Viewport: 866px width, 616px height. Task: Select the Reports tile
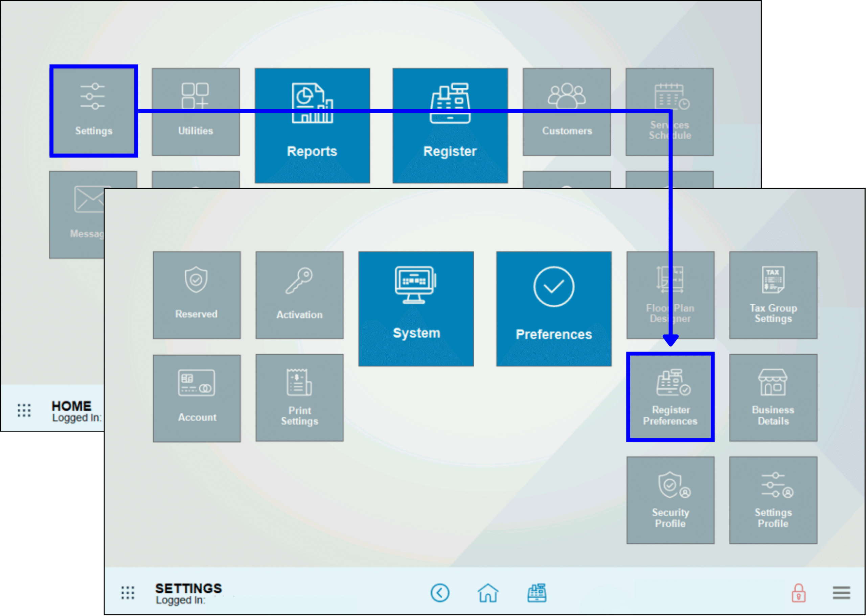(312, 125)
